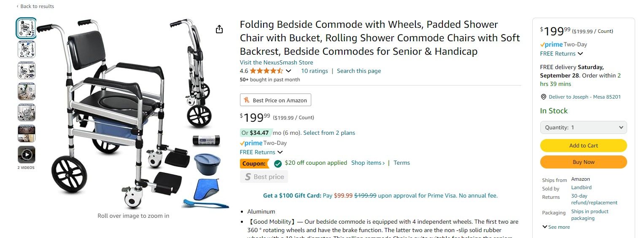Click the grey Best price S badge
644x238 pixels.
pyautogui.click(x=264, y=177)
